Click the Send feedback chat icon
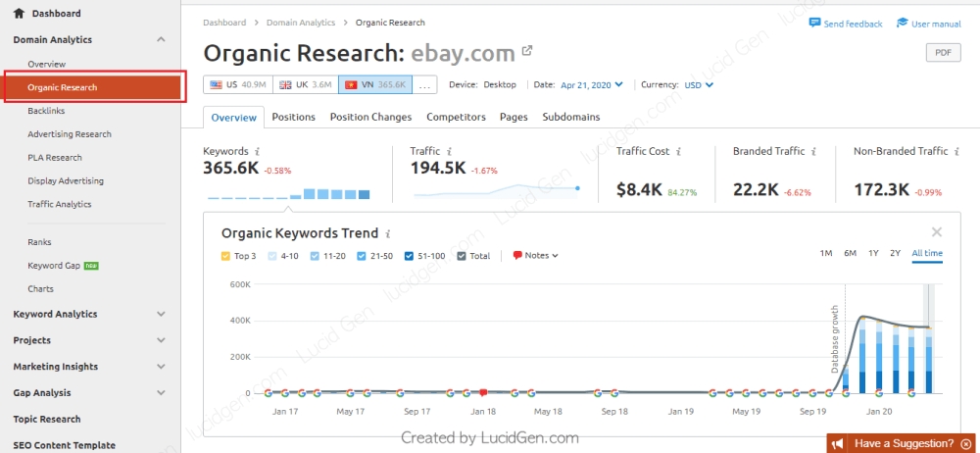 tap(814, 23)
